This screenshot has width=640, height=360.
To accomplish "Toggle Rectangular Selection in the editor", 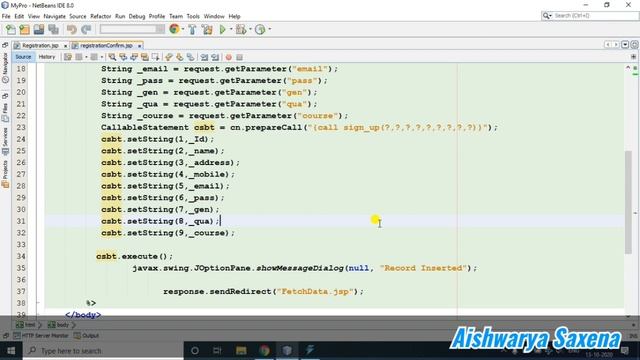I will click(x=155, y=57).
